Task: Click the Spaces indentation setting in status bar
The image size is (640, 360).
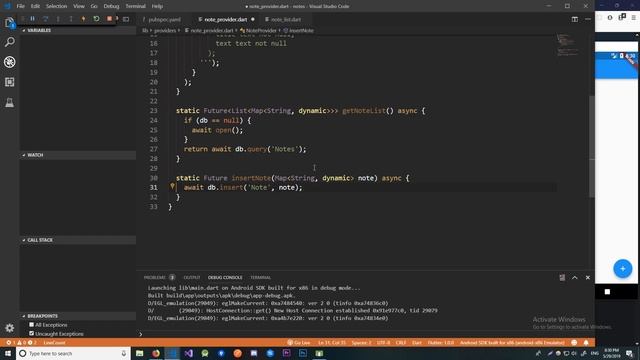Action: [x=361, y=342]
